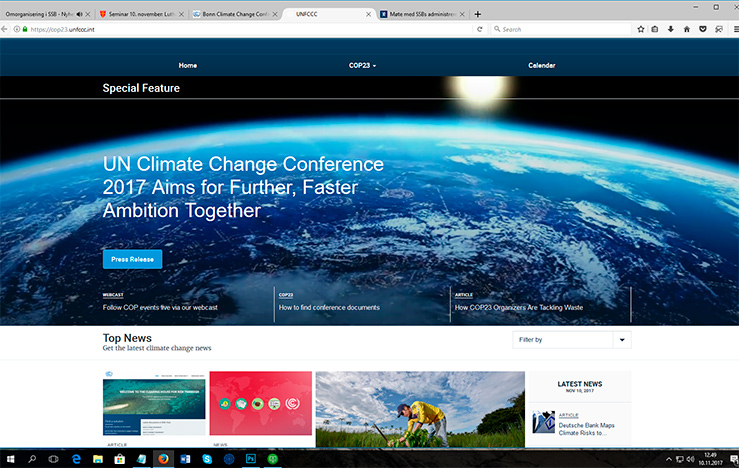The width and height of the screenshot is (739, 468).
Task: Go to Home in site navigation
Action: [188, 66]
